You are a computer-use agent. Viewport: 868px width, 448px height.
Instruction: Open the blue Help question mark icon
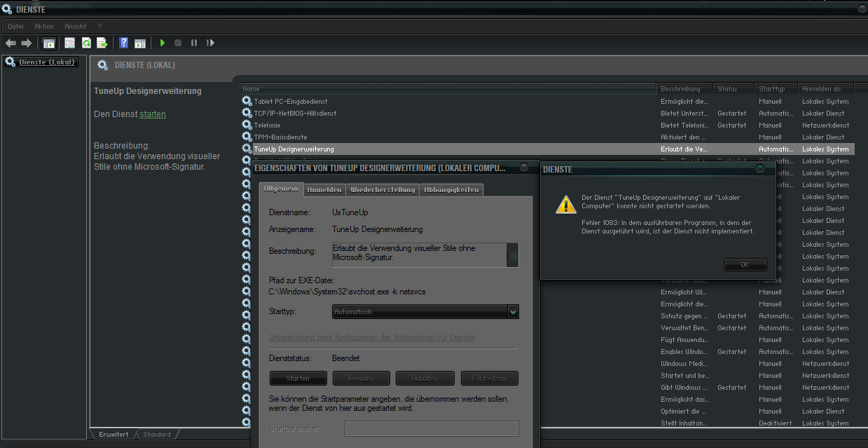tap(124, 43)
